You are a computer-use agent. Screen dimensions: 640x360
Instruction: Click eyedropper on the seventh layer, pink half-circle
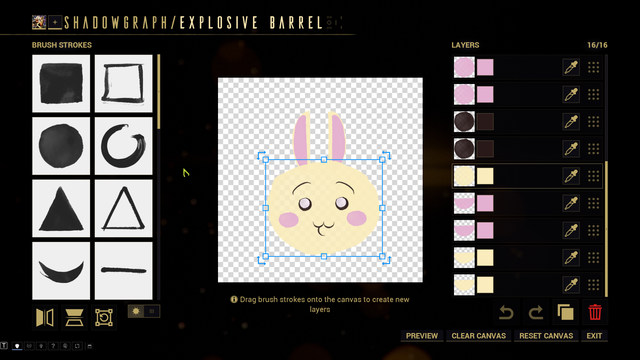[x=571, y=231]
